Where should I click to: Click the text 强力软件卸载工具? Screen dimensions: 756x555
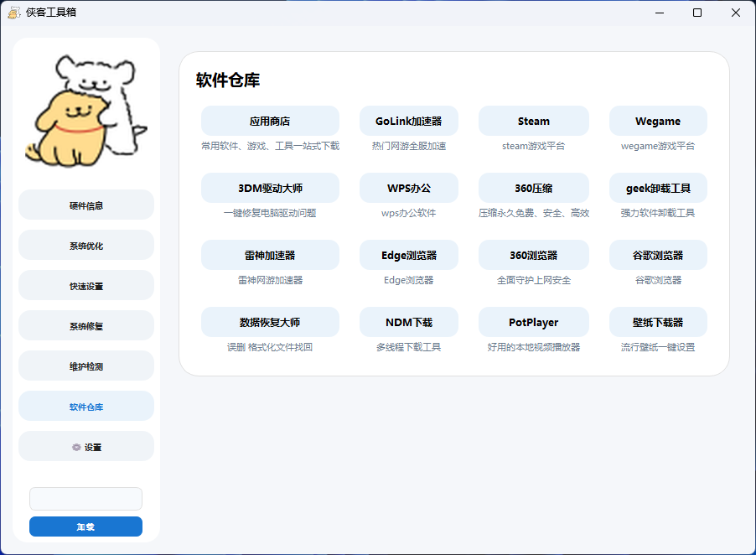pos(658,213)
